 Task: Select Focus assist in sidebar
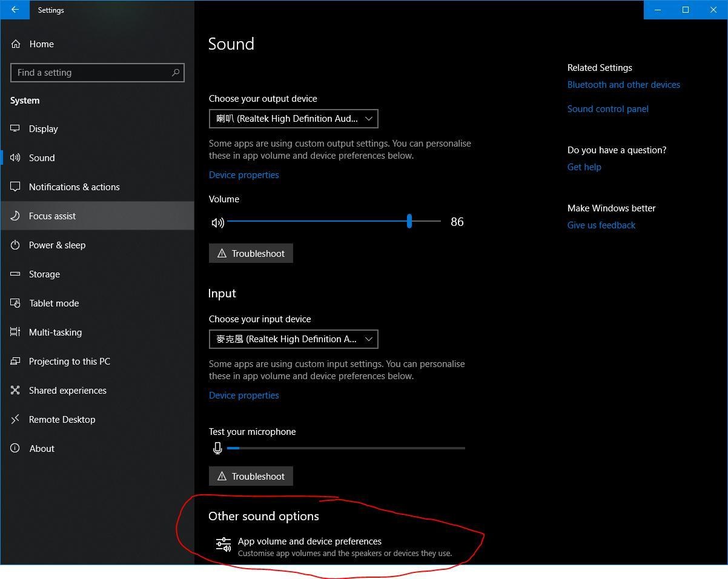[53, 216]
